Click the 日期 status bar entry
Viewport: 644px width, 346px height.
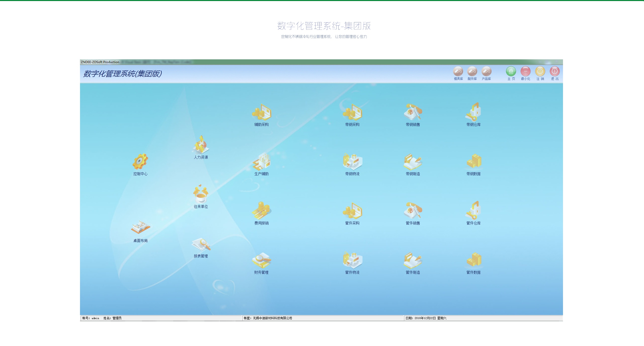tap(426, 318)
